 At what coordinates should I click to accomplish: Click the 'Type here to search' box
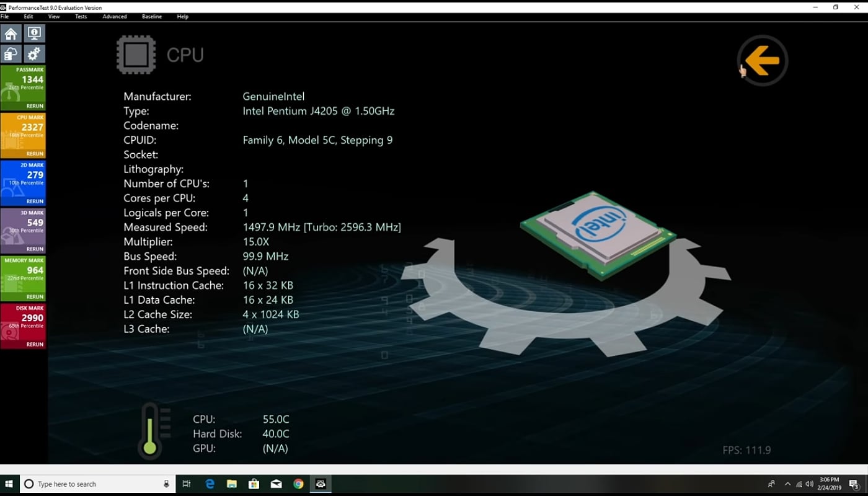(x=97, y=484)
